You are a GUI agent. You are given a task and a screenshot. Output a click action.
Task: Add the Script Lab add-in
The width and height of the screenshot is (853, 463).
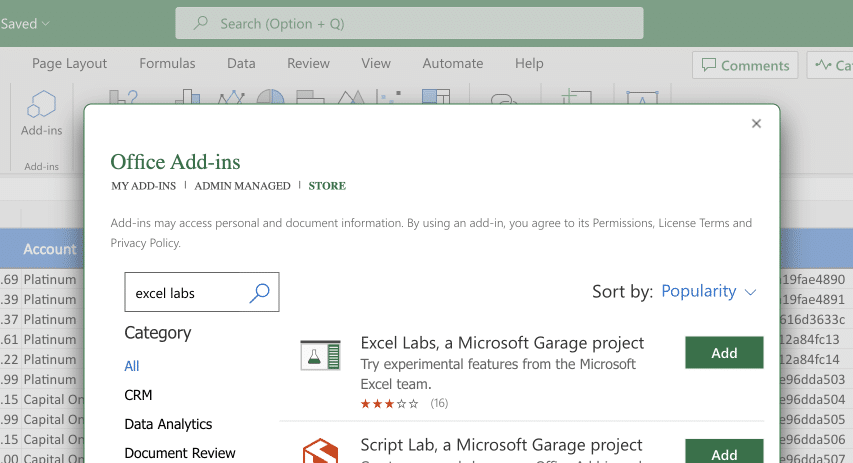pos(724,452)
